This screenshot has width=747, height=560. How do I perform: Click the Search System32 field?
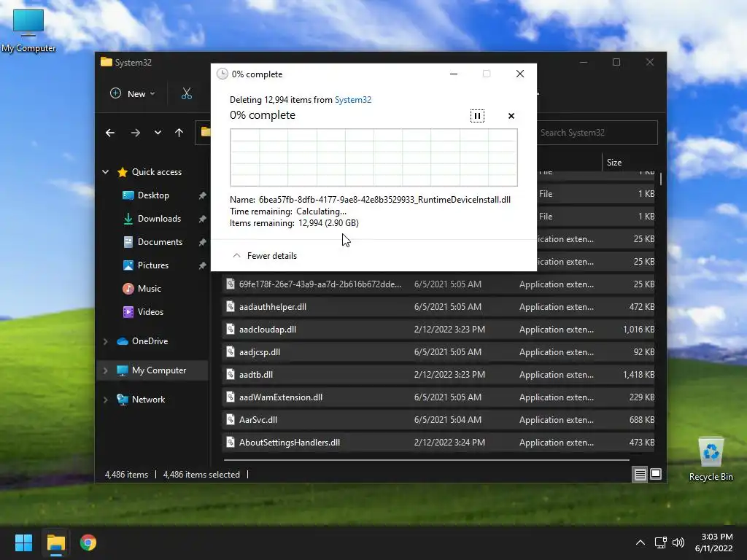click(x=597, y=133)
